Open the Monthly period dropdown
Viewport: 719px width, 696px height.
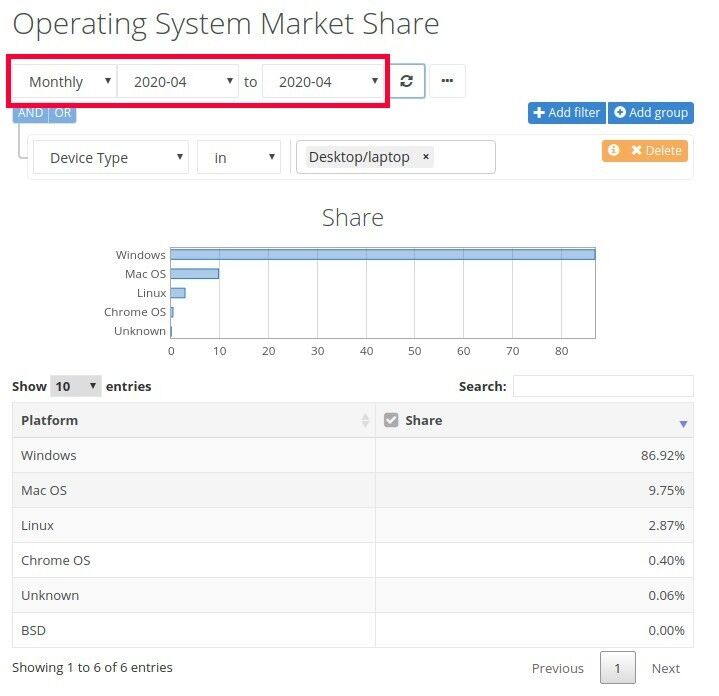[64, 82]
